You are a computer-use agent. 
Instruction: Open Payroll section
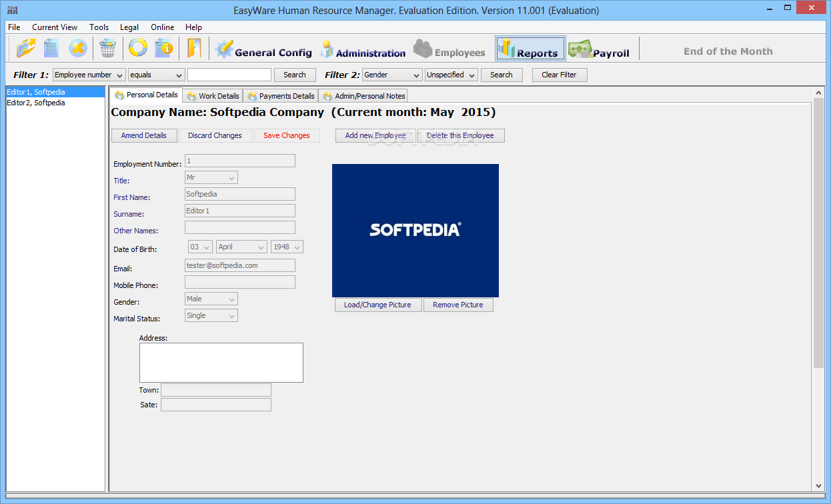tap(599, 49)
